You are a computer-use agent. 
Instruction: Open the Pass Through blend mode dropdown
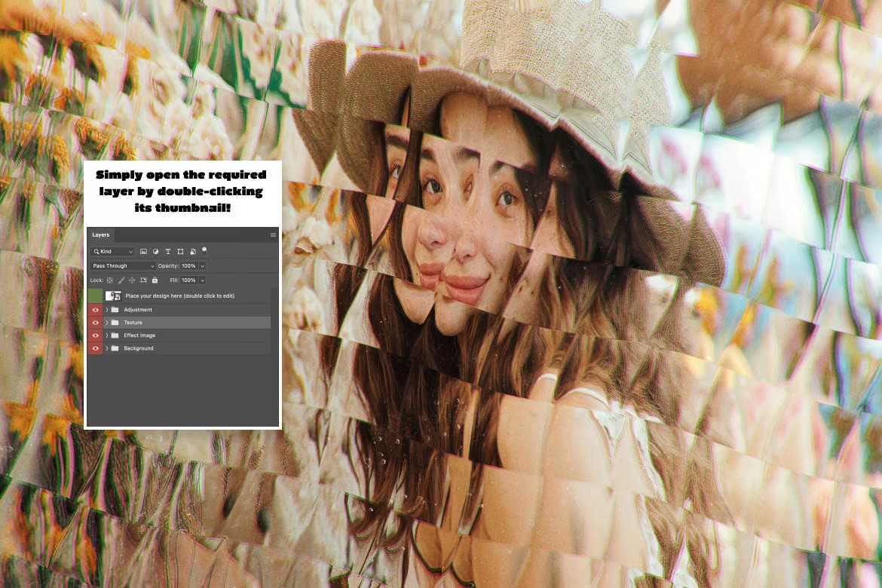[x=121, y=265]
